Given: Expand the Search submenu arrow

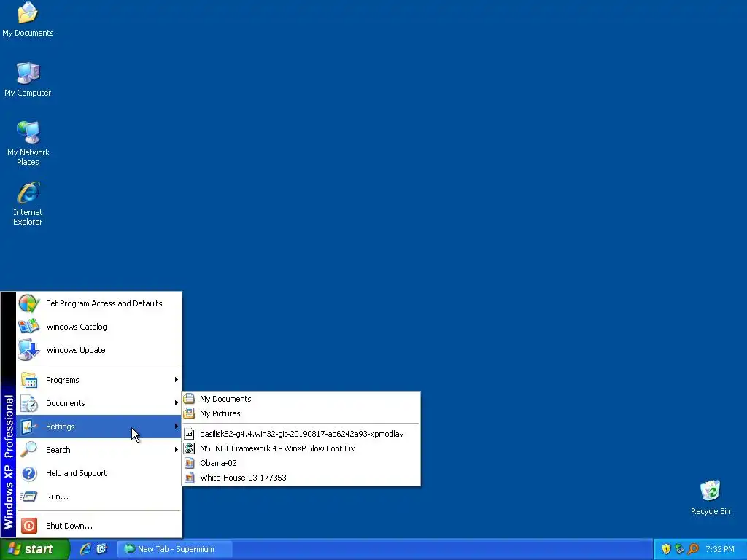Looking at the screenshot, I should 177,449.
